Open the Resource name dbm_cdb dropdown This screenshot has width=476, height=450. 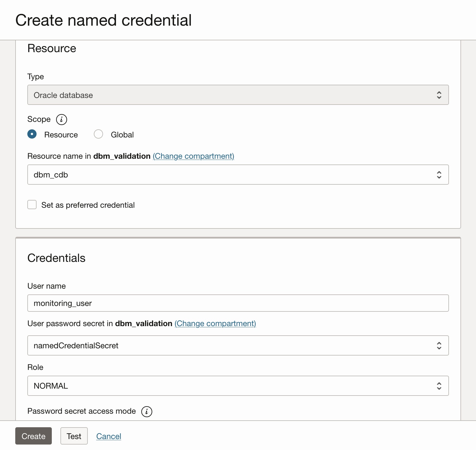click(x=230, y=175)
